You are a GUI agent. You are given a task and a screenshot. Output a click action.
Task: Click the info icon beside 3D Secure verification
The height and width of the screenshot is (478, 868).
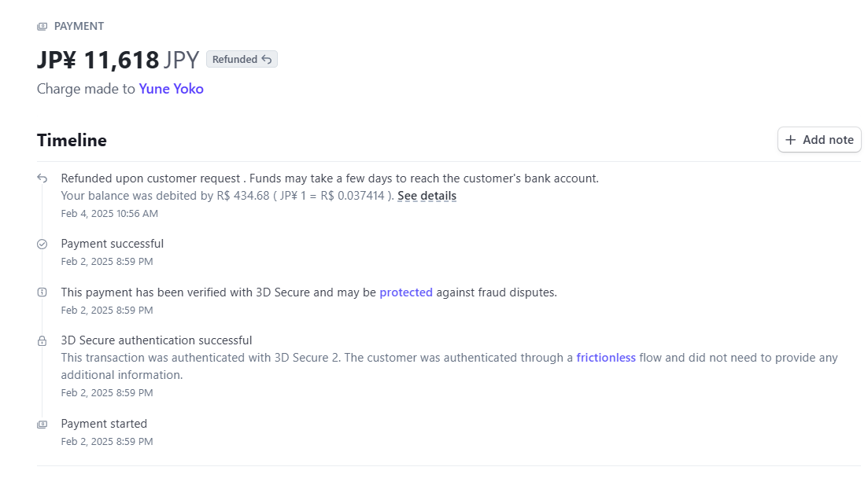42,292
